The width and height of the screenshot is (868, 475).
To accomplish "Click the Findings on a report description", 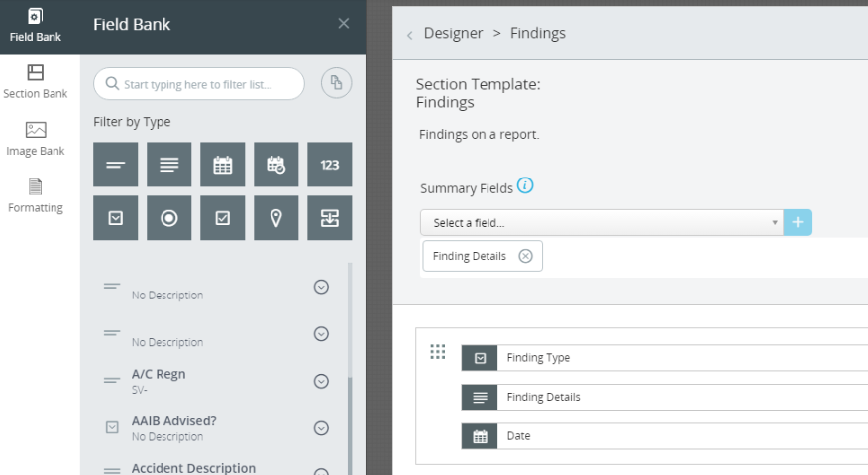I will coord(479,134).
